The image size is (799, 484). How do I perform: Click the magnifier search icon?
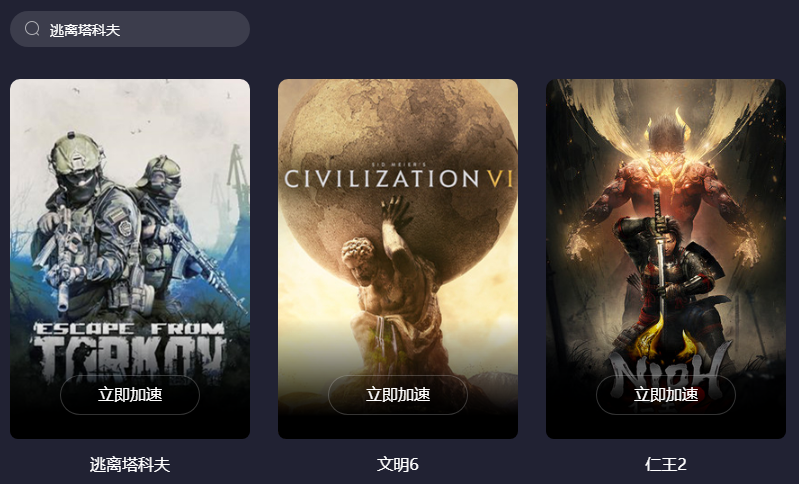click(x=32, y=29)
